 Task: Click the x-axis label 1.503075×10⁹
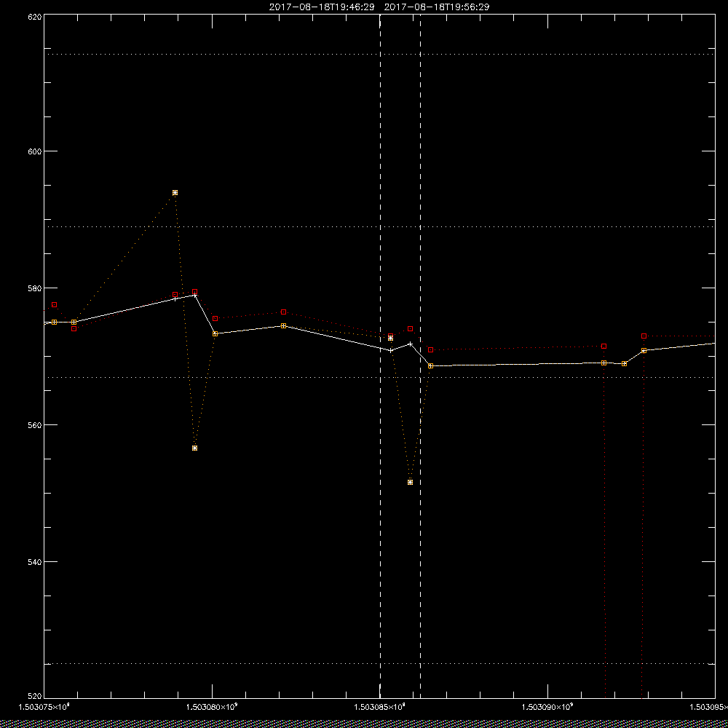point(44,707)
